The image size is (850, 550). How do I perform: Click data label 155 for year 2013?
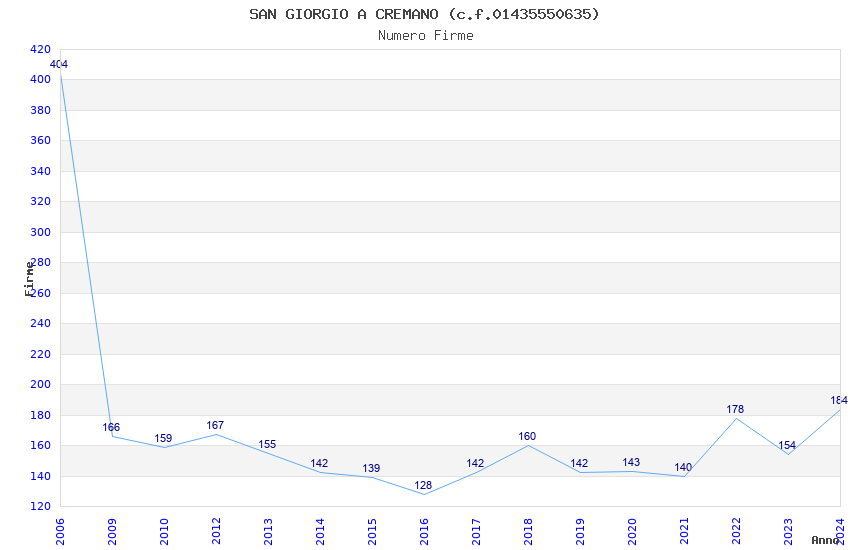267,444
